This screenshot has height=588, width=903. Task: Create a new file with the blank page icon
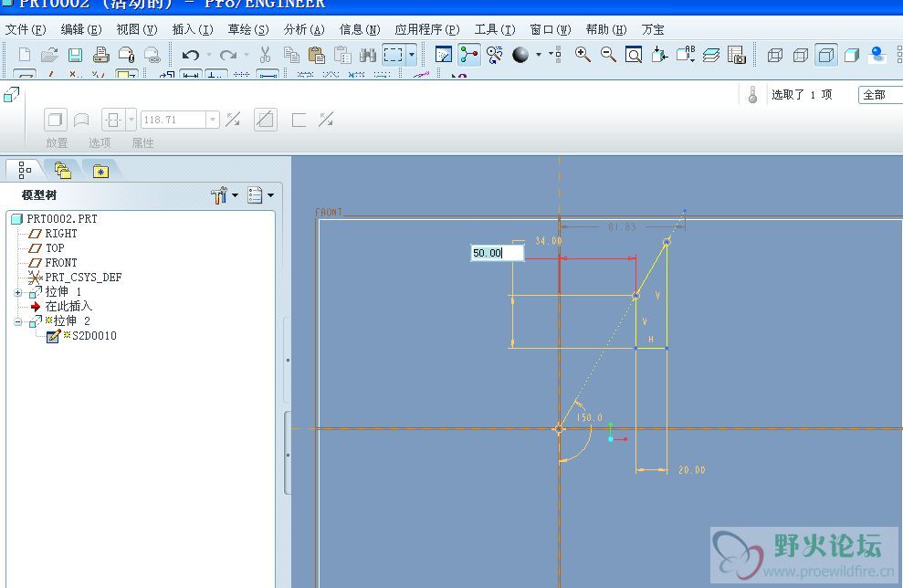pyautogui.click(x=24, y=55)
